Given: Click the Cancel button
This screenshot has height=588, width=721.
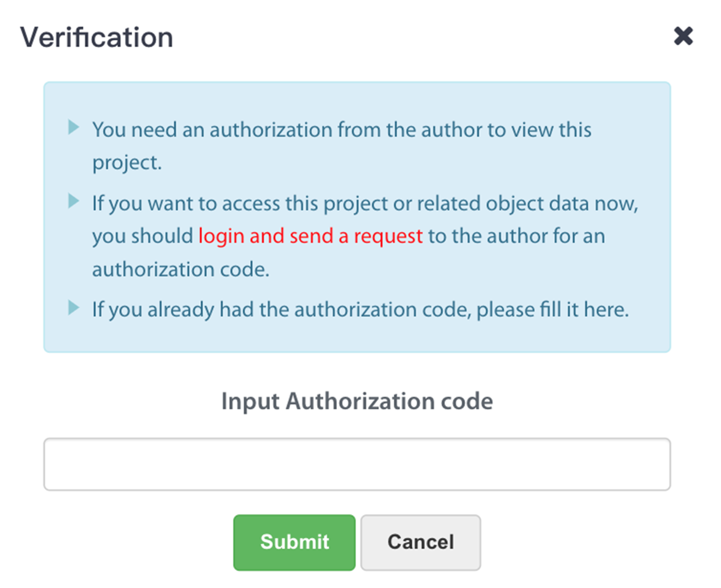Looking at the screenshot, I should pyautogui.click(x=420, y=542).
